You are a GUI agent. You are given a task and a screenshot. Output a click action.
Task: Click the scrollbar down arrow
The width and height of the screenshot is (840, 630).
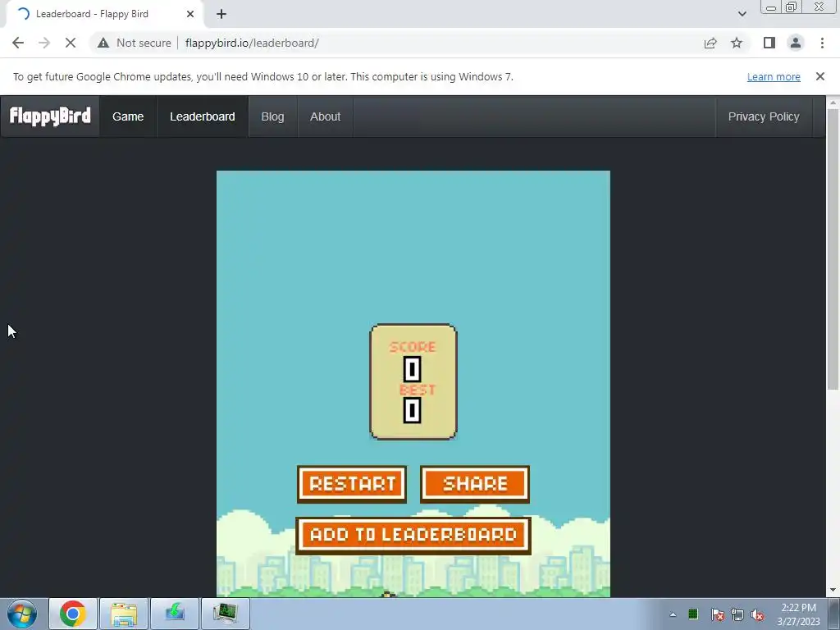[833, 591]
